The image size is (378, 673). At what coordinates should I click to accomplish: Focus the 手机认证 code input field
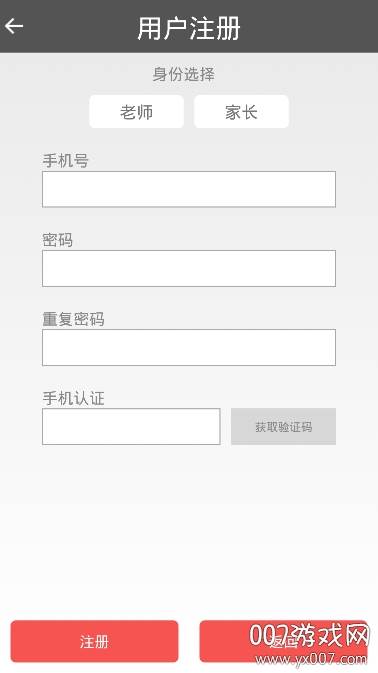131,426
